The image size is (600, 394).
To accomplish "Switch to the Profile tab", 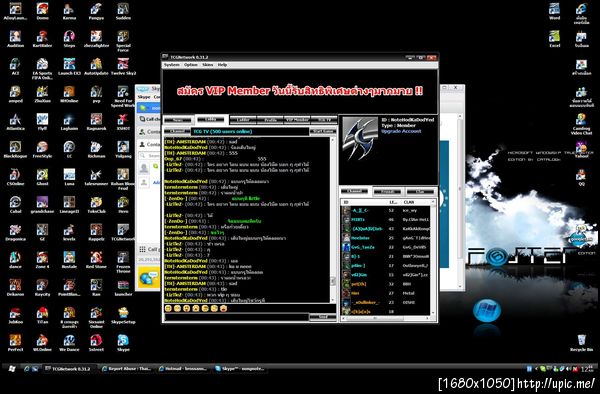I will tap(270, 120).
